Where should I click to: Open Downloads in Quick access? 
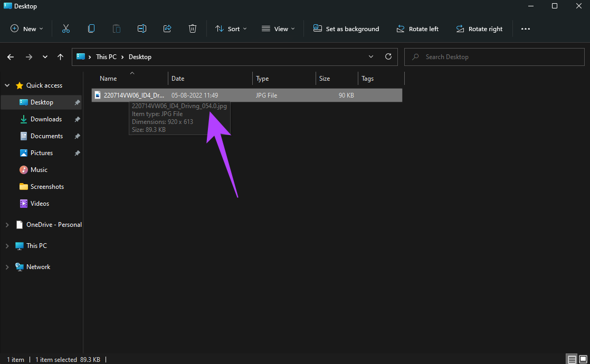click(x=46, y=119)
